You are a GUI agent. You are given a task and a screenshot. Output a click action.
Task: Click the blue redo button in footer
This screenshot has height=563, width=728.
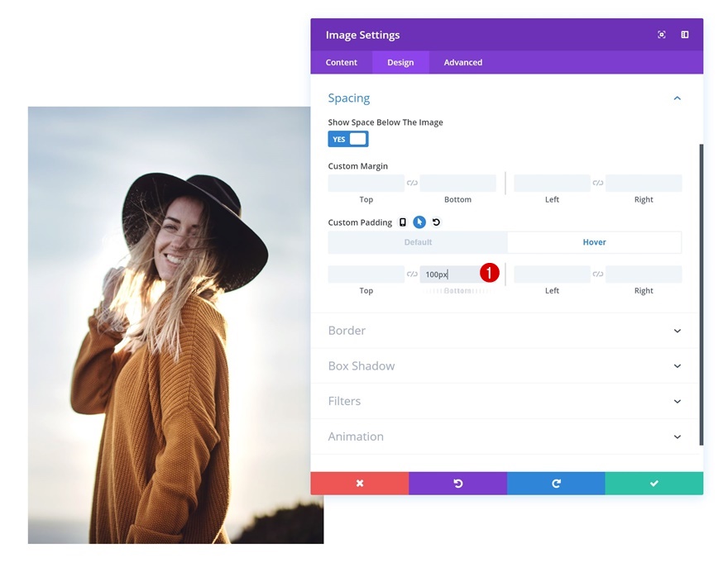(x=556, y=483)
